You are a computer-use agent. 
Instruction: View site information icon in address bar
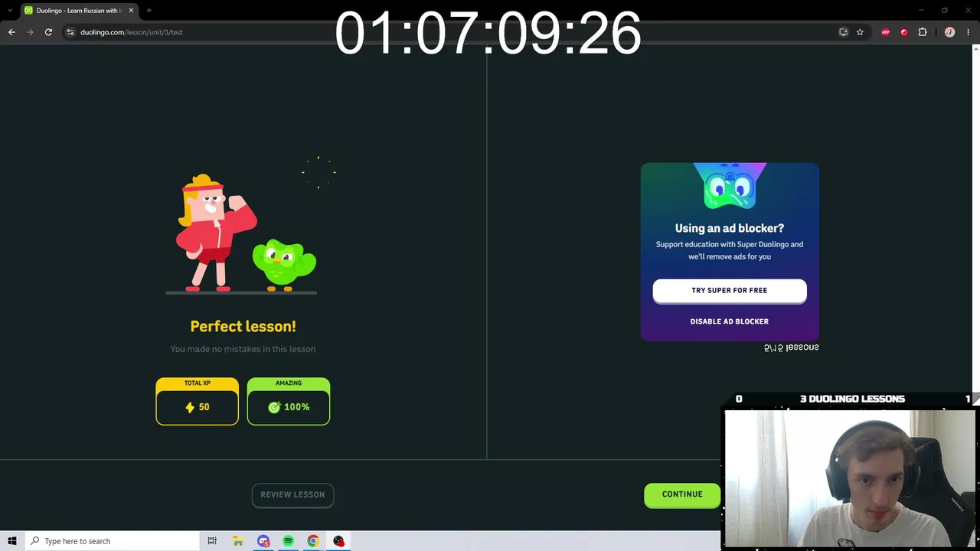tap(70, 32)
